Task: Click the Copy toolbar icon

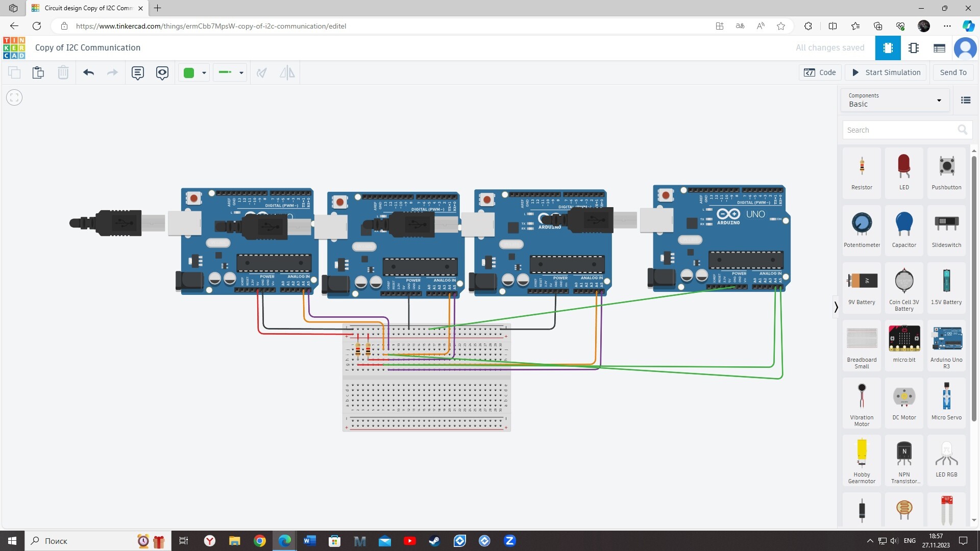Action: (14, 72)
